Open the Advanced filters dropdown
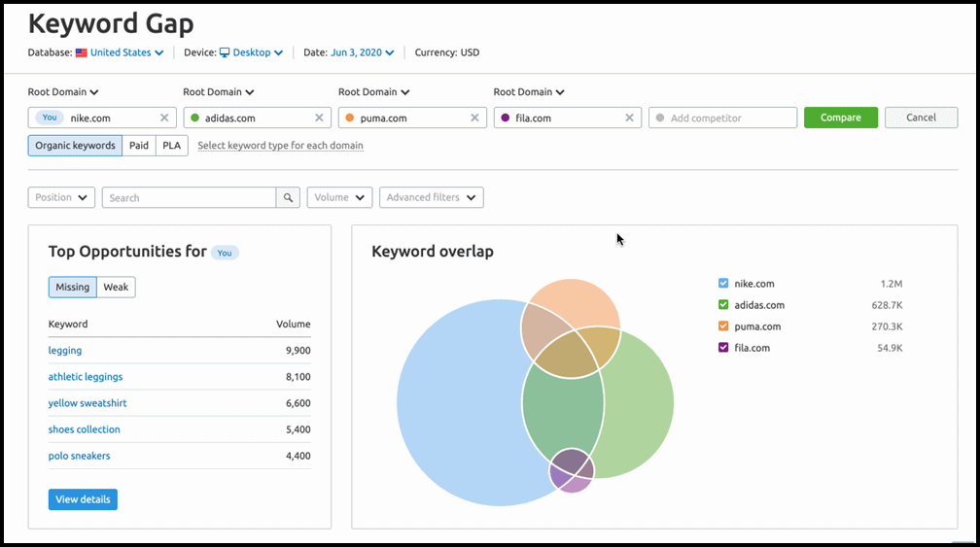 coord(432,197)
